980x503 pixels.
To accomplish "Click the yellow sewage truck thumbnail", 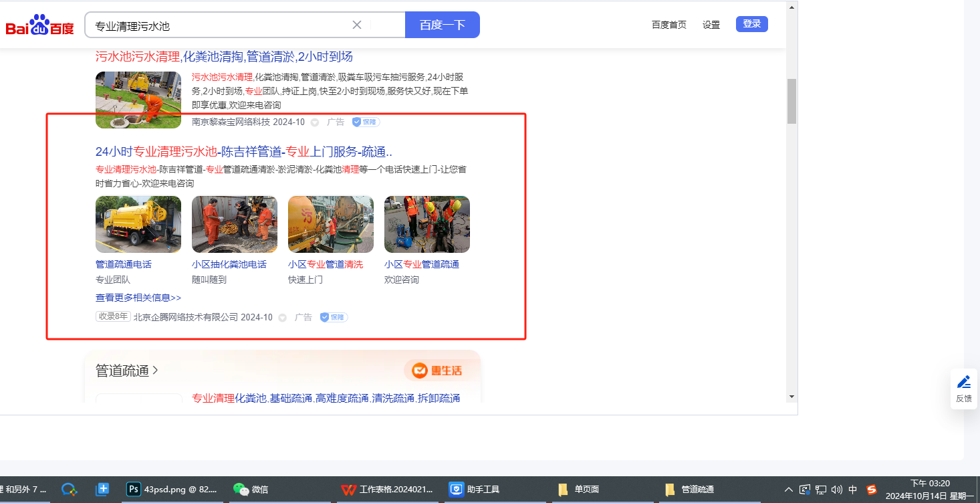I will click(138, 224).
